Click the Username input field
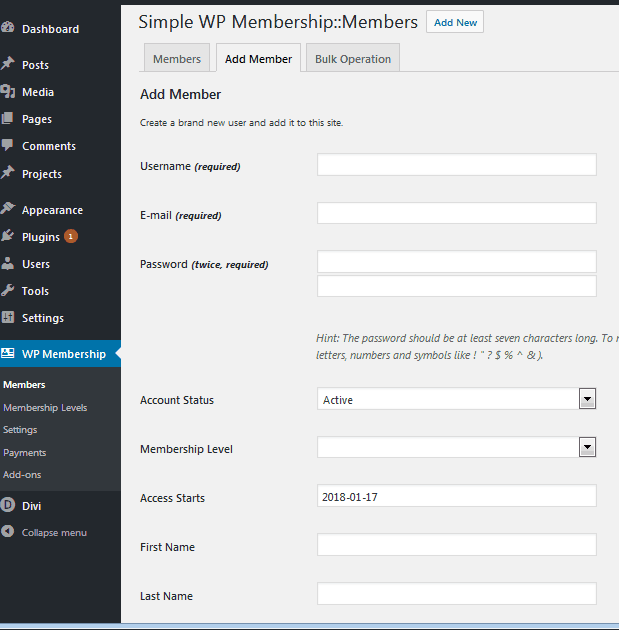 click(x=457, y=164)
